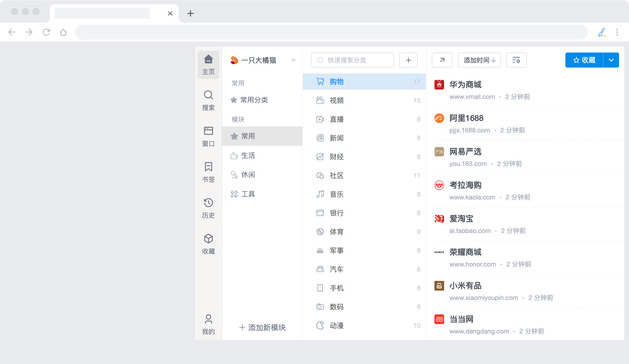Open new browser tab with plus icon
This screenshot has width=629, height=364.
click(191, 13)
